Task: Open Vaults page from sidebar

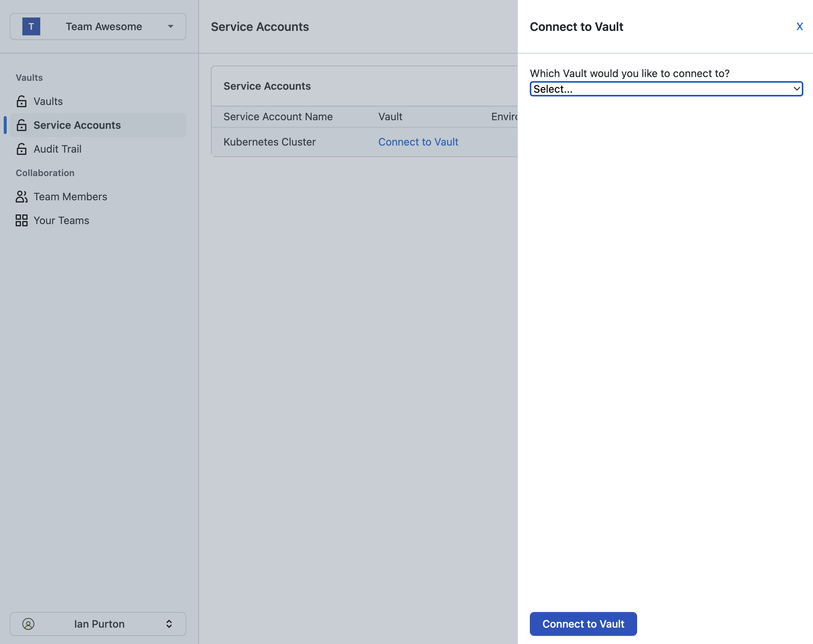Action: click(48, 101)
